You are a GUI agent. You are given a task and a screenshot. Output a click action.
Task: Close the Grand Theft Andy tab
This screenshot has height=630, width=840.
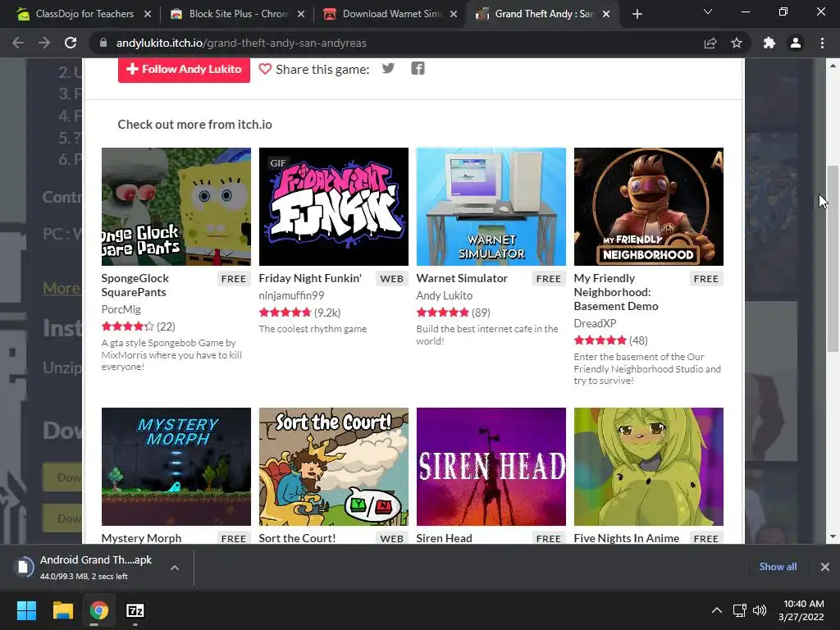[x=606, y=14]
